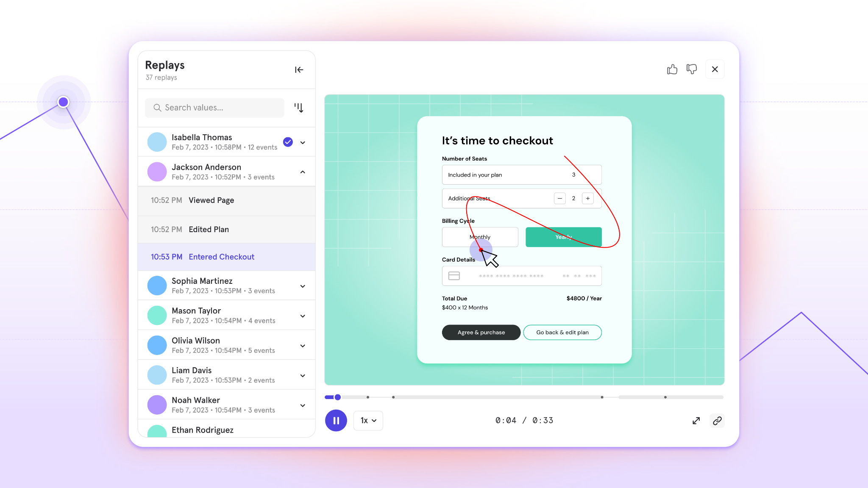Toggle billing cycle to Monthly
Image resolution: width=868 pixels, height=488 pixels.
tap(480, 236)
